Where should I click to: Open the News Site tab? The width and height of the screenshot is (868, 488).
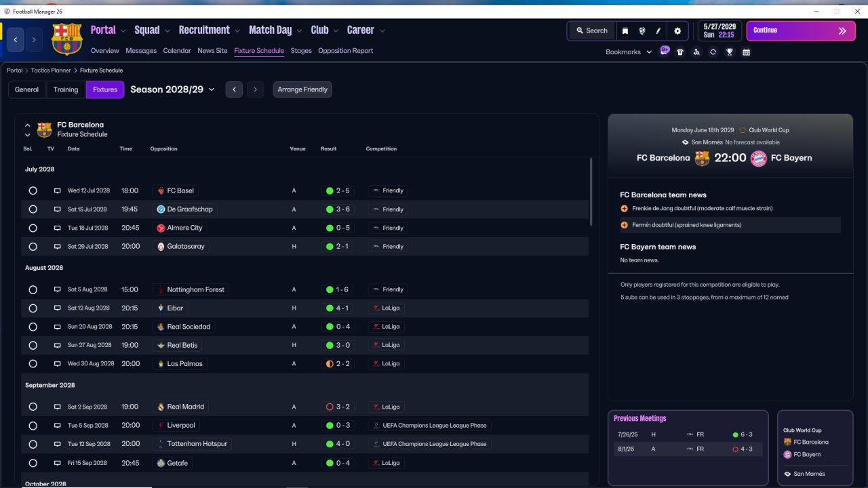click(212, 51)
